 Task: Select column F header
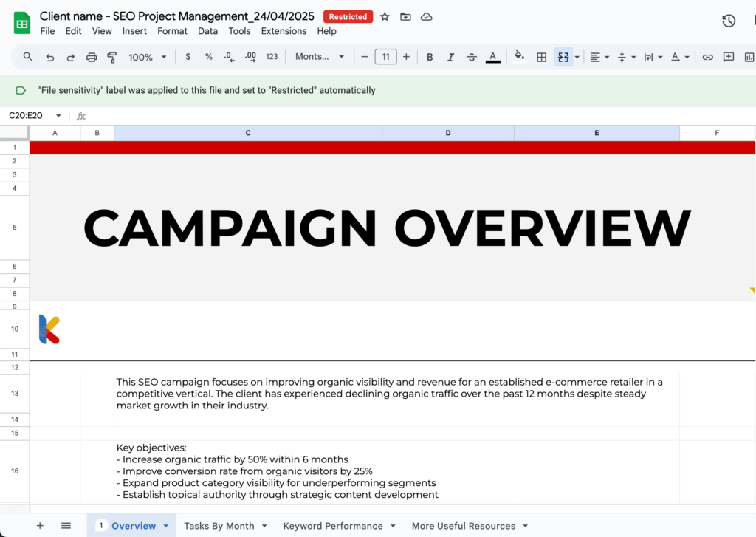(717, 133)
